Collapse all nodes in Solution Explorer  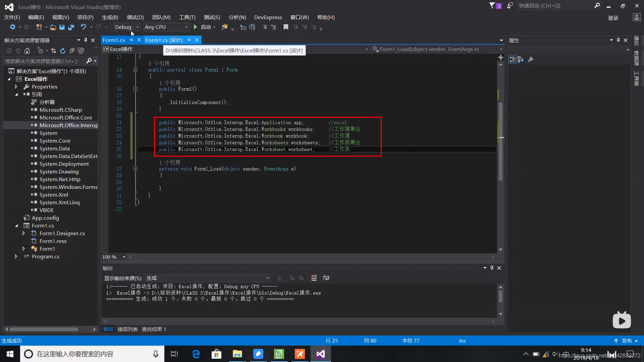point(72,51)
